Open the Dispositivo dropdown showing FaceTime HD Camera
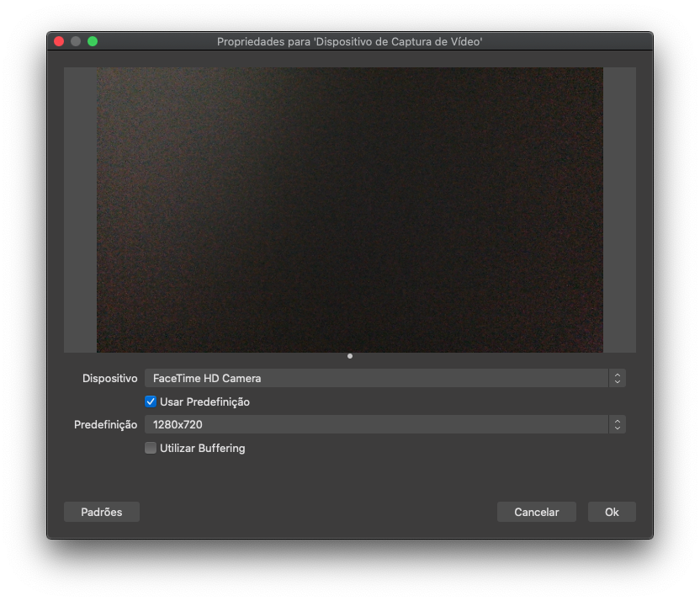This screenshot has height=601, width=700. [384, 378]
